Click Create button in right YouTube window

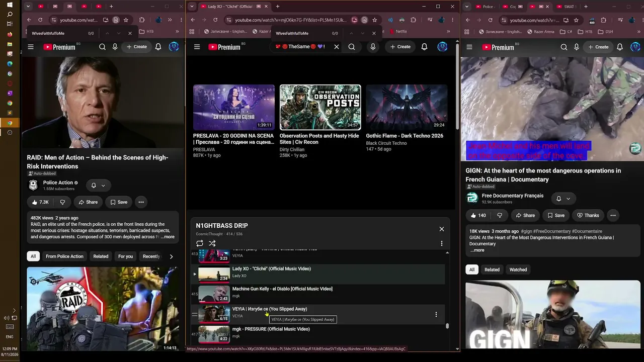(x=598, y=47)
